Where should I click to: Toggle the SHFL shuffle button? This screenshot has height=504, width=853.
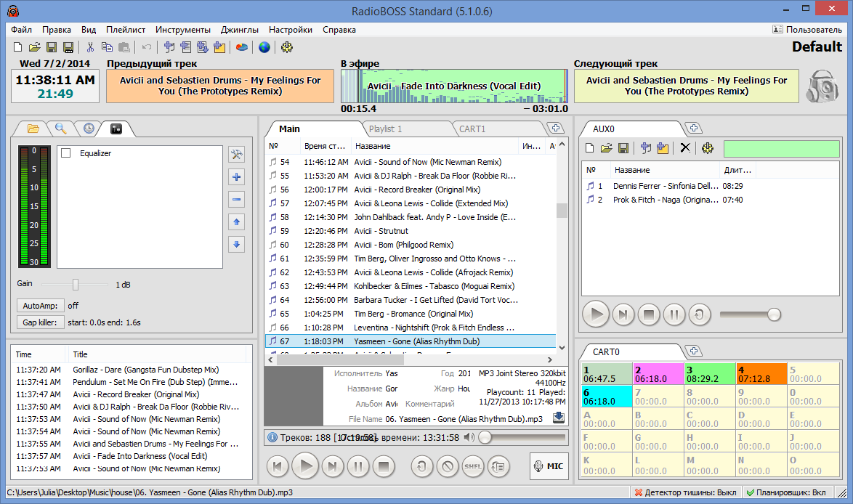[473, 466]
